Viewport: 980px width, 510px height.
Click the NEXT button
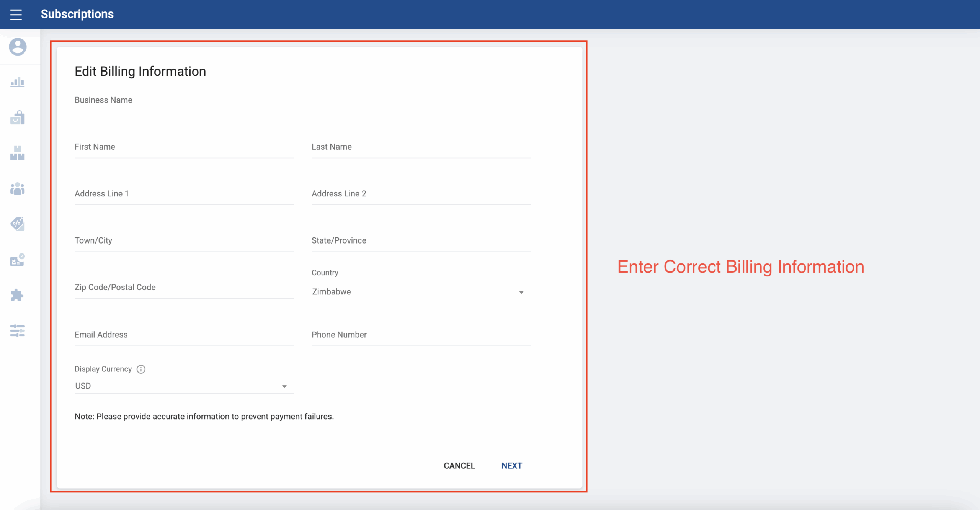pos(511,465)
